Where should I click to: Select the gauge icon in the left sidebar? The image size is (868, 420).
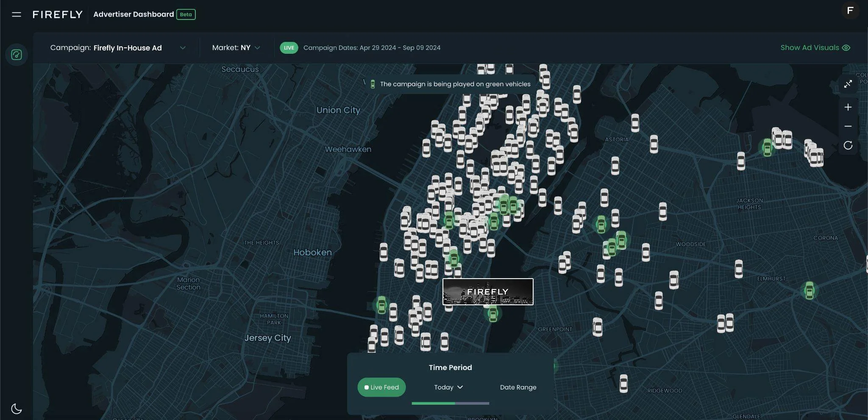17,55
